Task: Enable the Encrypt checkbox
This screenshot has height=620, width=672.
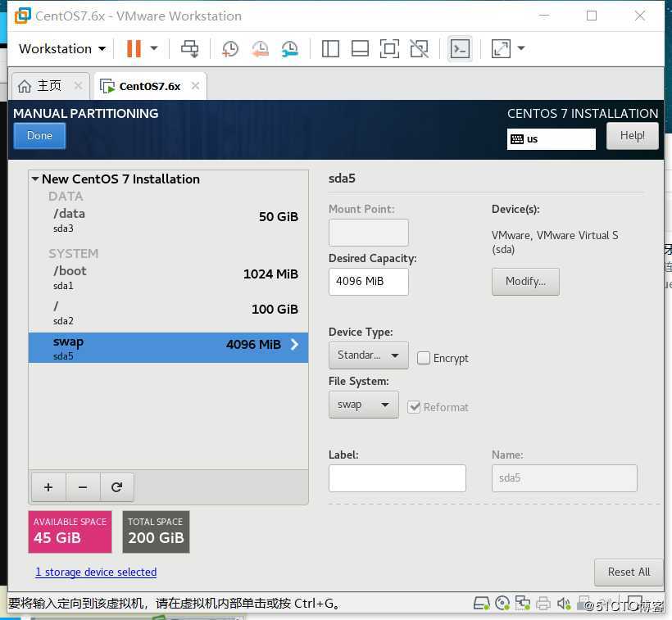Action: 424,358
